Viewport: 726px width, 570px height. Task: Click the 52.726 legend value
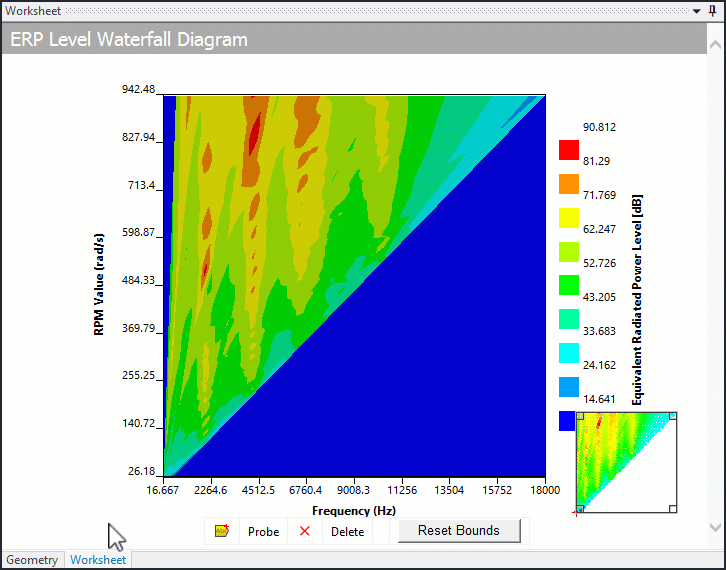[600, 263]
